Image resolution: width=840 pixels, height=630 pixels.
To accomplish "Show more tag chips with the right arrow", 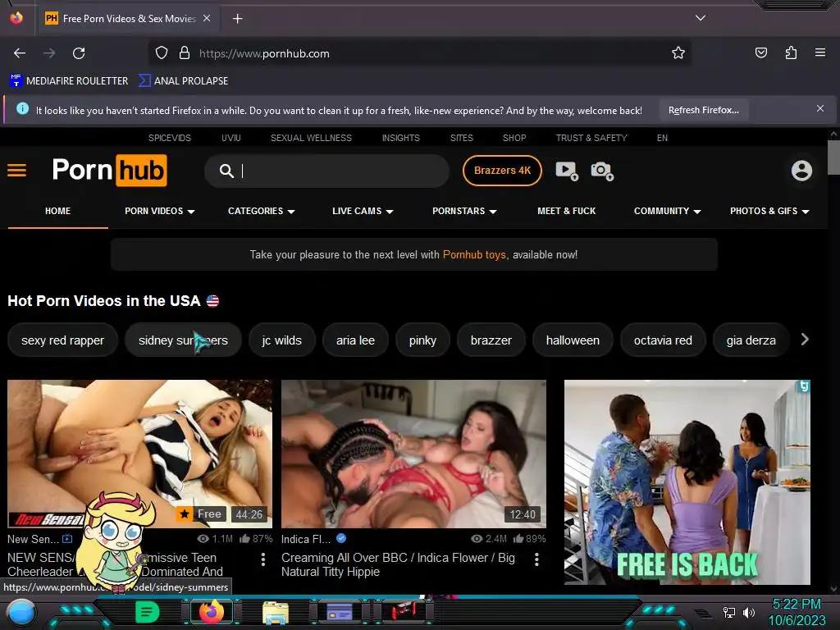I will tap(805, 340).
